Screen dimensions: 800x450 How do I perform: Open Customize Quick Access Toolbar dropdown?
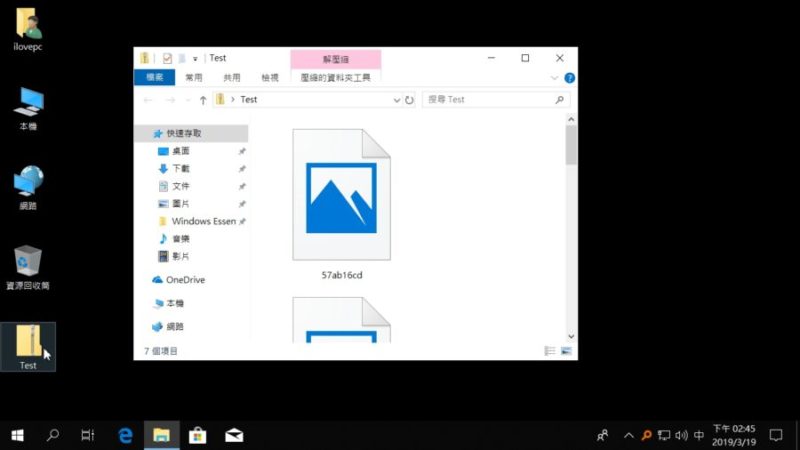pyautogui.click(x=195, y=59)
